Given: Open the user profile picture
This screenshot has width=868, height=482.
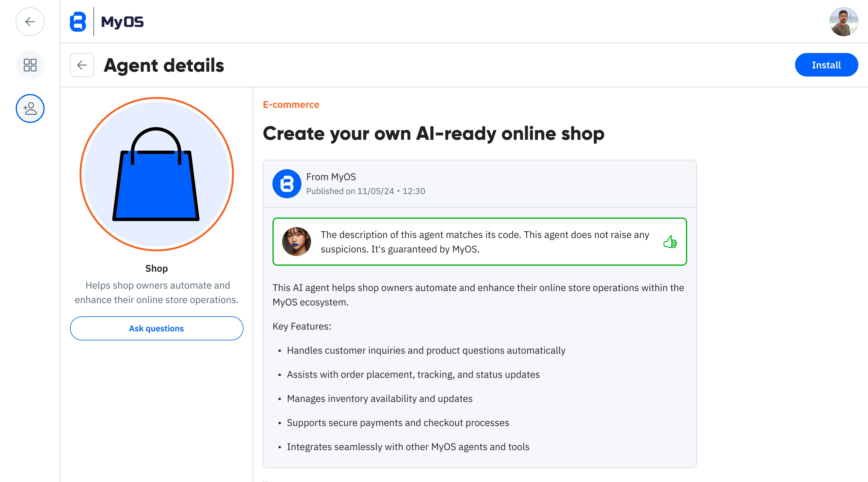Looking at the screenshot, I should point(843,22).
